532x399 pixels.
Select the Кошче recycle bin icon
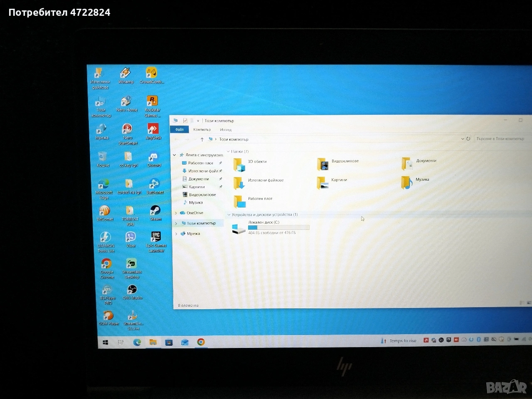coord(103,160)
